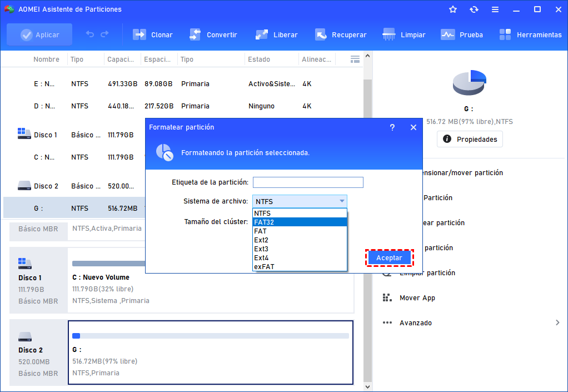Click the partition label input field
Image resolution: width=568 pixels, height=392 pixels.
click(308, 182)
